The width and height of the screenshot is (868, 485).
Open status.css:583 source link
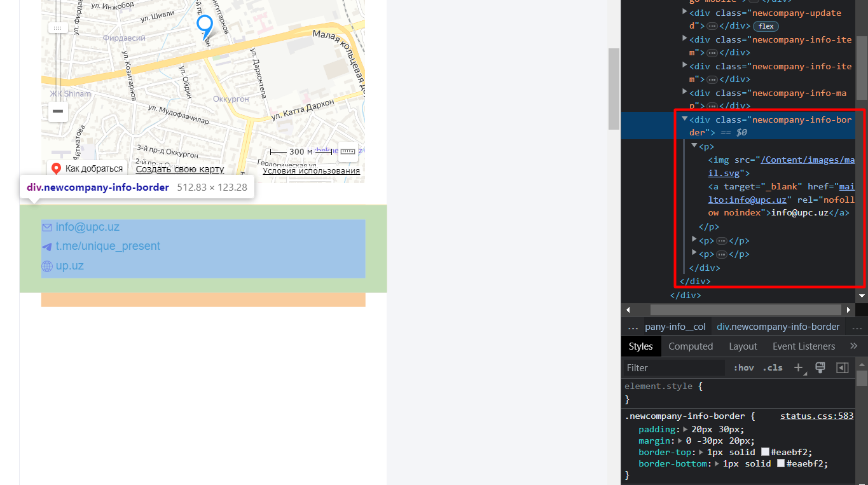click(817, 416)
